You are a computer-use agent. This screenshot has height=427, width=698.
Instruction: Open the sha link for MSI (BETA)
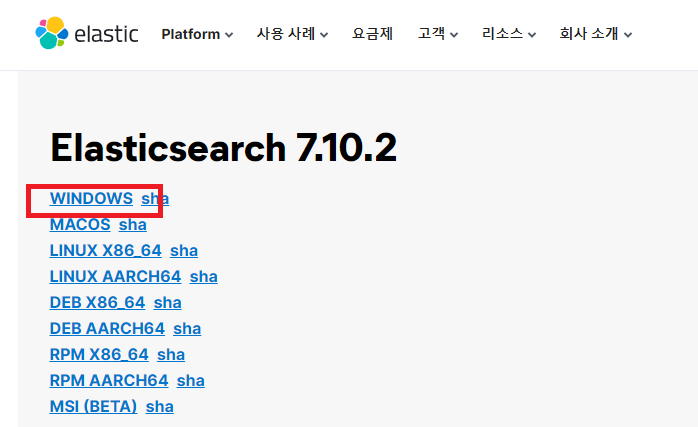(x=159, y=407)
